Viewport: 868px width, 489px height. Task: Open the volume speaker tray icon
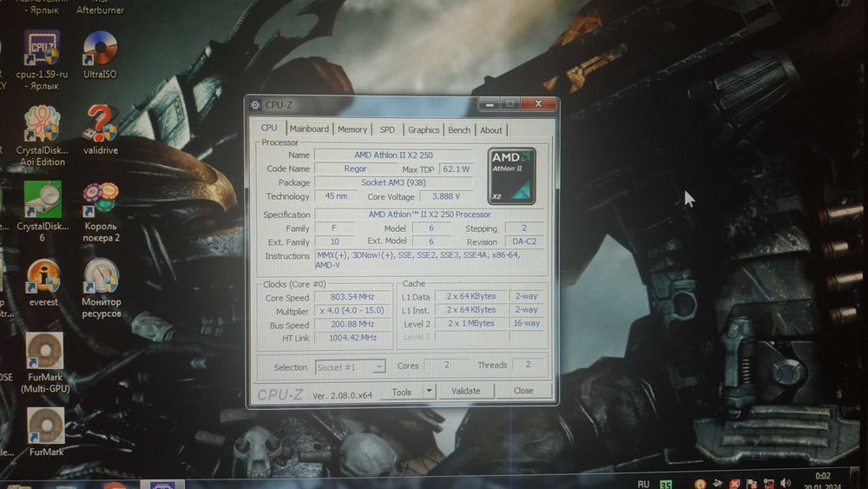pos(785,484)
